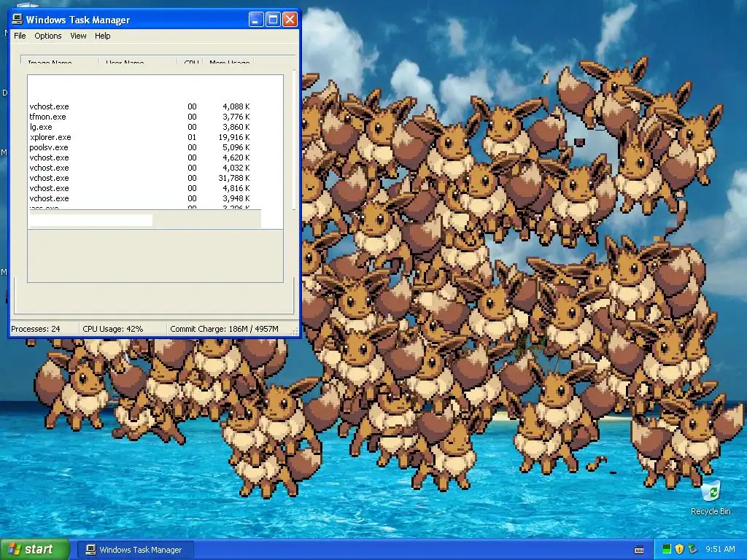Viewport: 747px width, 560px height.
Task: Click the 4,620 K memory value
Action: pyautogui.click(x=236, y=157)
